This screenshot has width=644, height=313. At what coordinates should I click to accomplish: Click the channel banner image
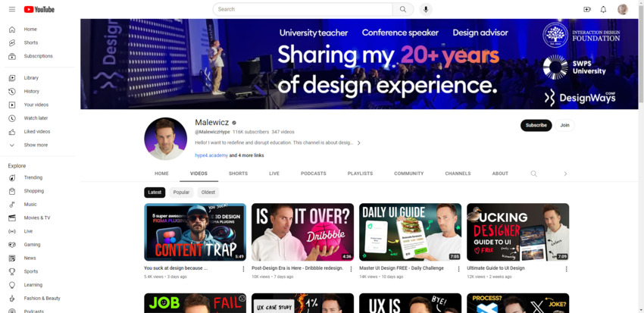[x=359, y=64]
